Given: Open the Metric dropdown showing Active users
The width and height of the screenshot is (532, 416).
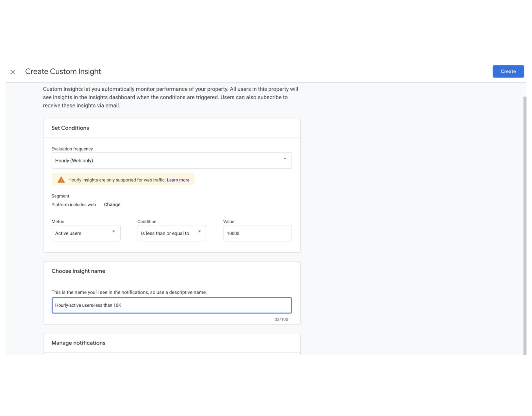Looking at the screenshot, I should (83, 233).
